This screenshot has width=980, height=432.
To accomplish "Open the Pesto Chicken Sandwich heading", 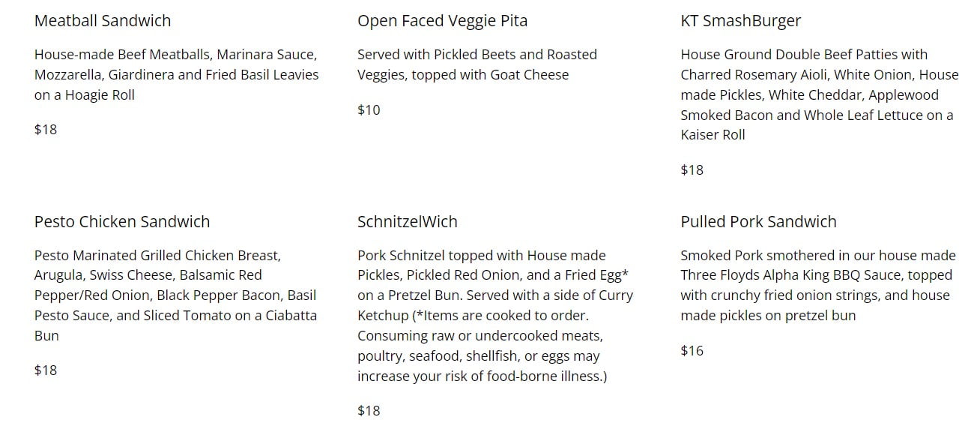I will click(122, 222).
